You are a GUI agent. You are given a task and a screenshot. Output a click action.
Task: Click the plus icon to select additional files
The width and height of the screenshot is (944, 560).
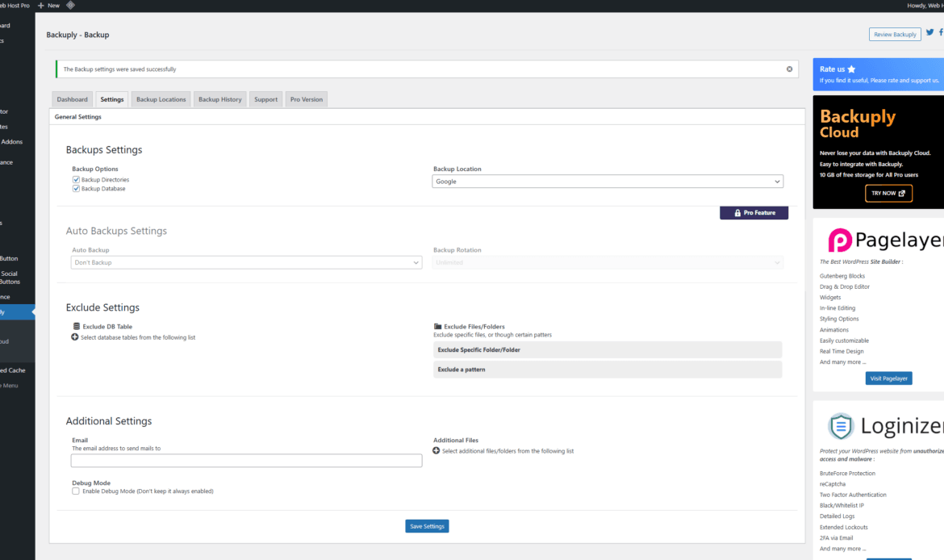436,451
